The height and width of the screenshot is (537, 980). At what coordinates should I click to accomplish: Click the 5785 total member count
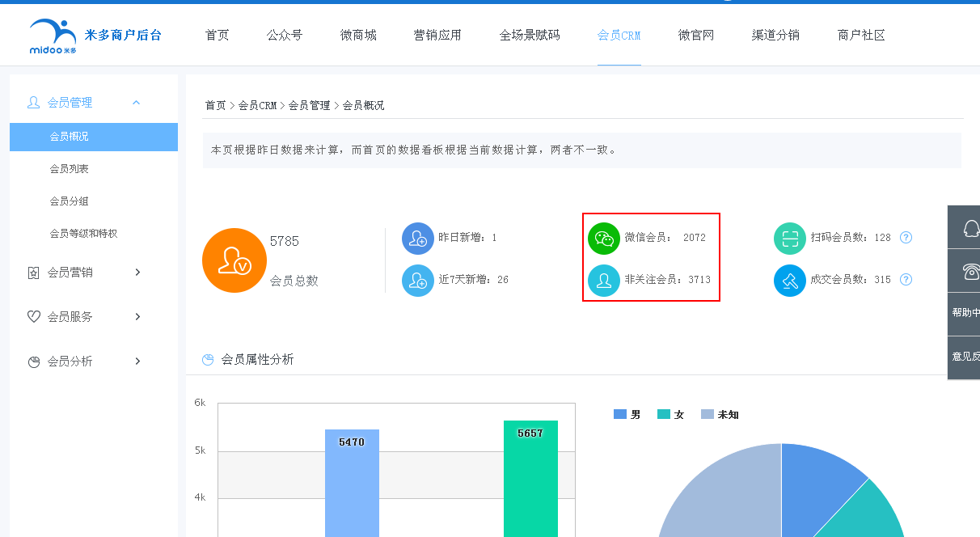click(285, 242)
